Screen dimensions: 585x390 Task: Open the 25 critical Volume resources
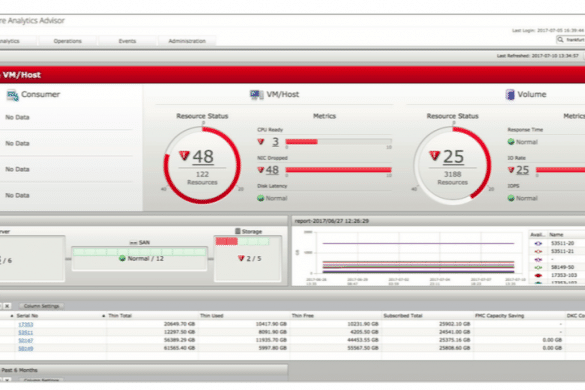pyautogui.click(x=453, y=157)
